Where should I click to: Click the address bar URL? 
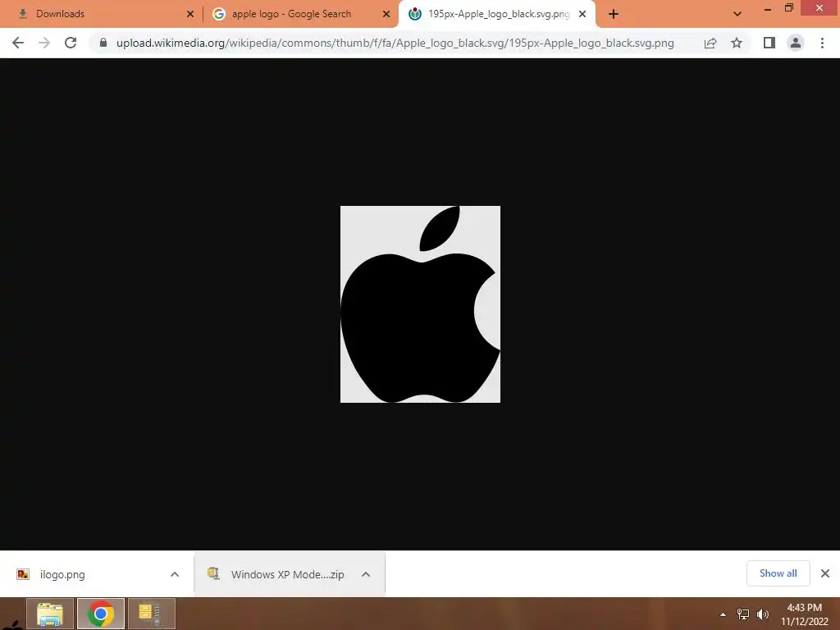[x=395, y=43]
